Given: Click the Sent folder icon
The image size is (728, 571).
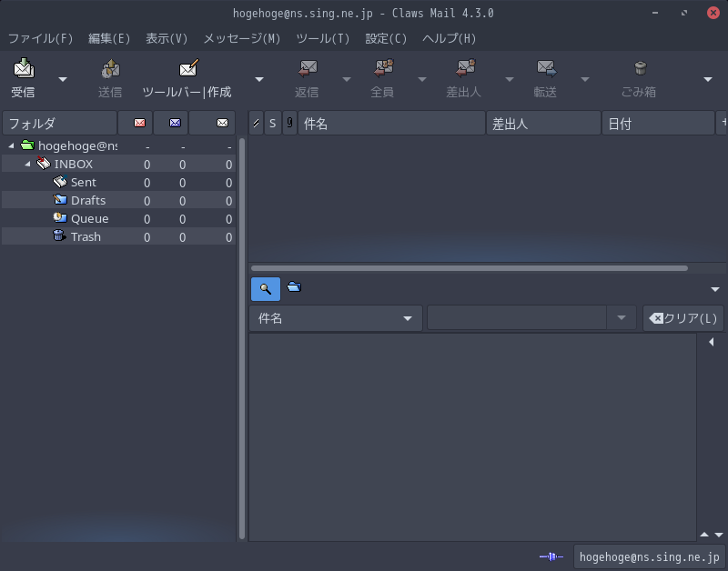Looking at the screenshot, I should [x=60, y=182].
